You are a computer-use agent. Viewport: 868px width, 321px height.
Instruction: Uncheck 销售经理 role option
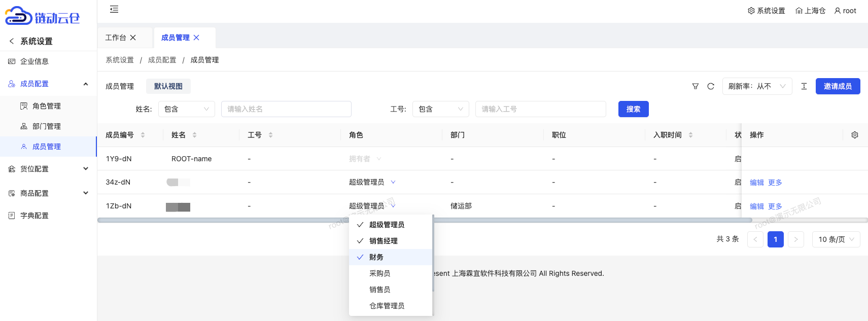383,241
